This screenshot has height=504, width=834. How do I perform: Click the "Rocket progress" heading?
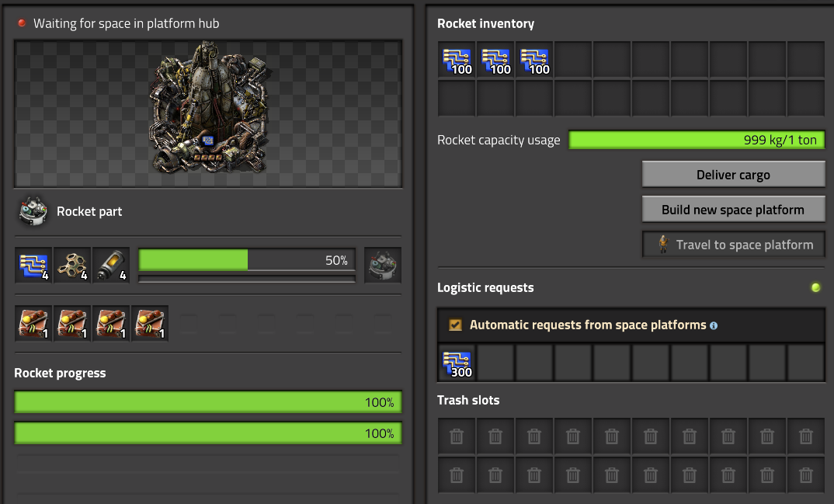tap(60, 374)
